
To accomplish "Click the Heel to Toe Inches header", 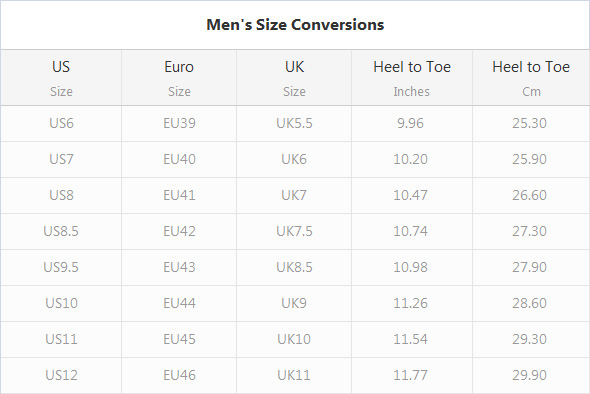I will [412, 78].
